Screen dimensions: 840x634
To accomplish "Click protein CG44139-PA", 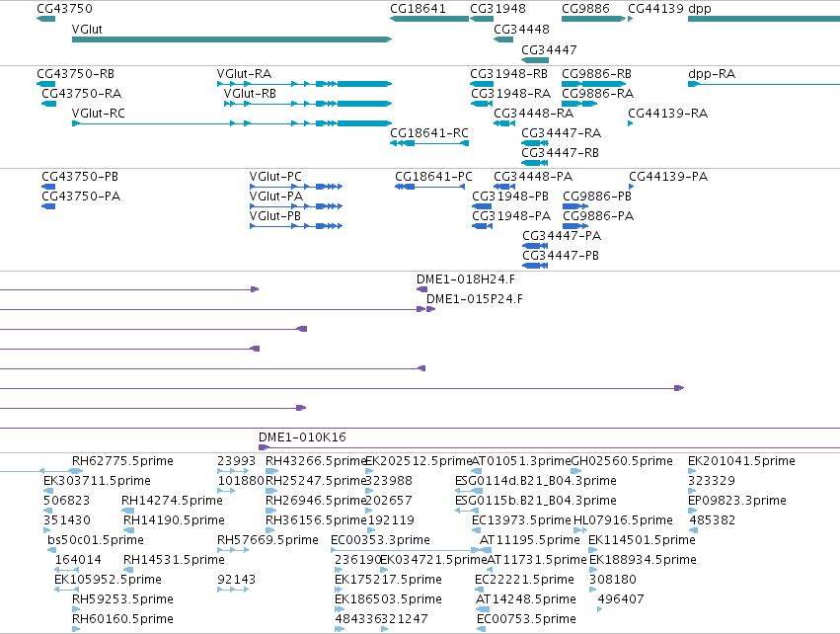I will 632,187.
